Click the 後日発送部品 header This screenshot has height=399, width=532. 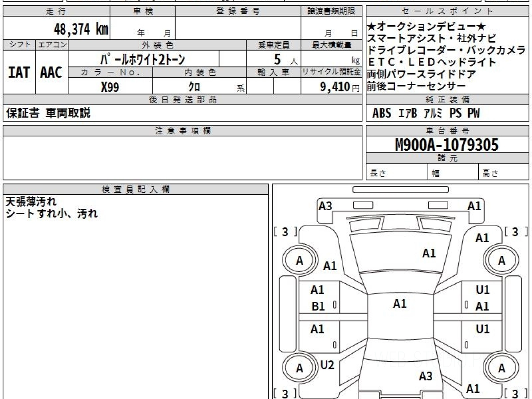click(x=182, y=100)
